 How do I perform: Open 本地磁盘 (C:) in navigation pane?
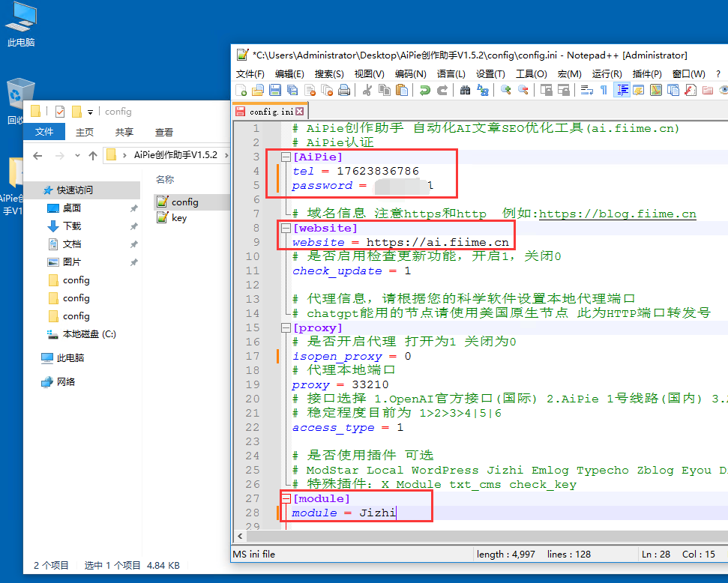89,334
